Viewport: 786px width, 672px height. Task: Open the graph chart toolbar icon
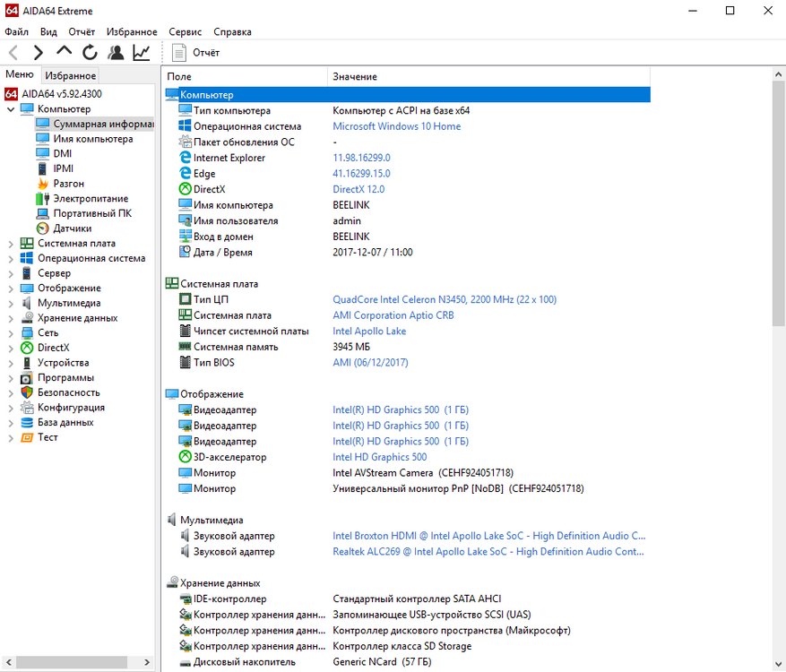tap(142, 52)
